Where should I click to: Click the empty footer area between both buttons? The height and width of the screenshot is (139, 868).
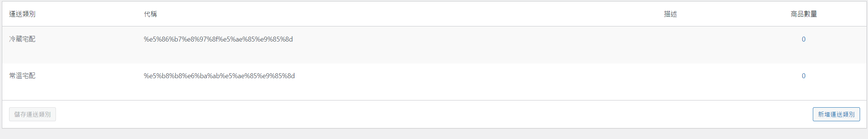435,114
